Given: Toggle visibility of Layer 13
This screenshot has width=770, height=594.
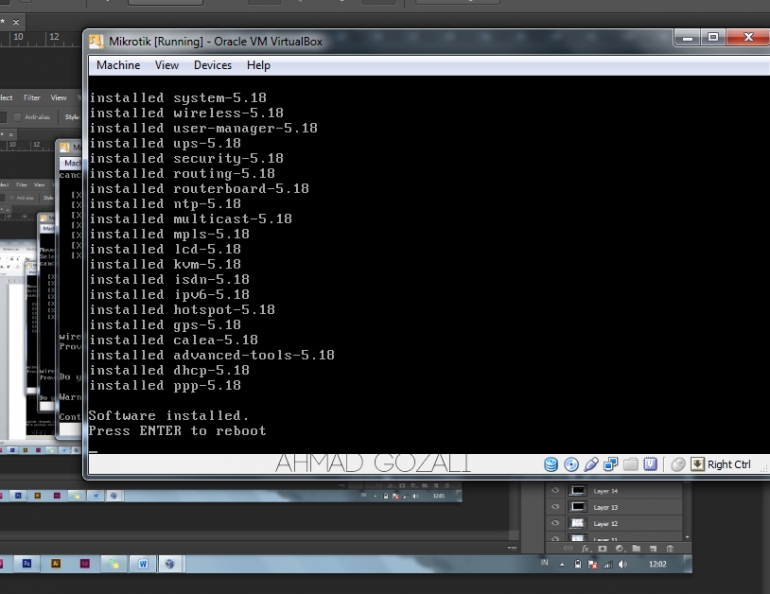Looking at the screenshot, I should click(555, 507).
